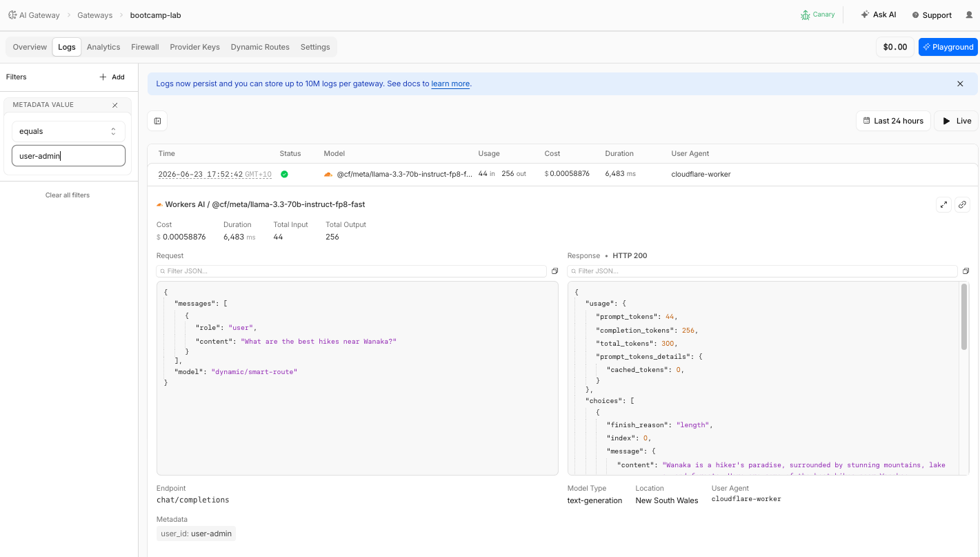The image size is (980, 557).
Task: Copy the Response JSON
Action: (x=966, y=271)
